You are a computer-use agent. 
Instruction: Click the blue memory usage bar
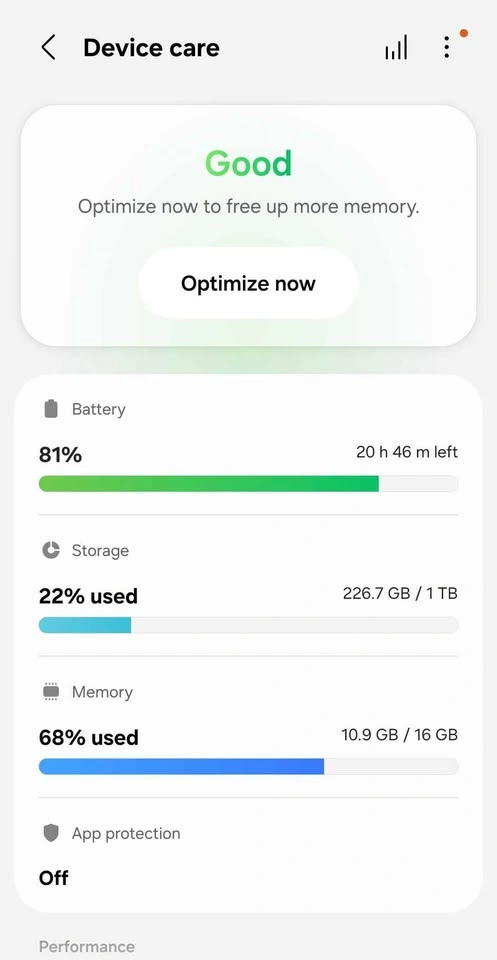point(181,767)
